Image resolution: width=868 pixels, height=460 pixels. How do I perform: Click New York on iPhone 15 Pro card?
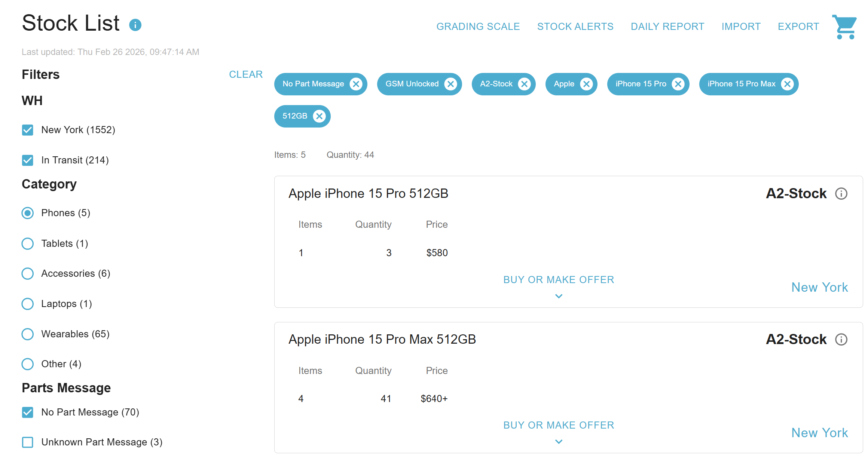tap(820, 287)
